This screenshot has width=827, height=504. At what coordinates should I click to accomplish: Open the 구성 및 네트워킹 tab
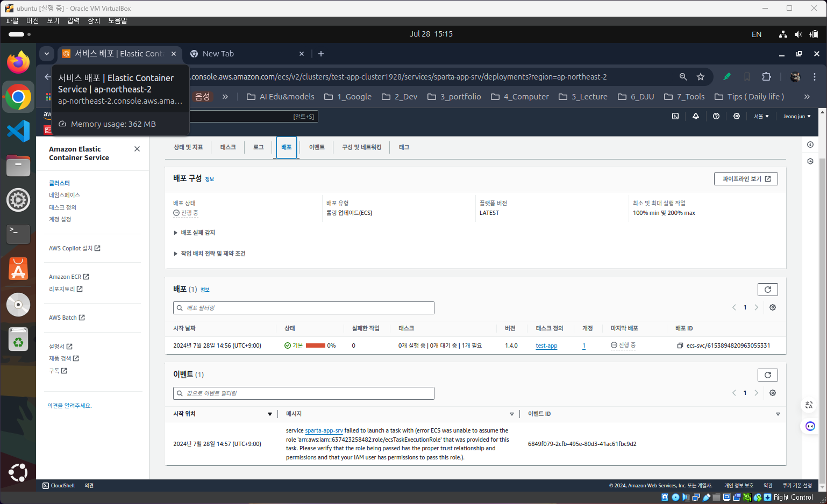(x=362, y=147)
